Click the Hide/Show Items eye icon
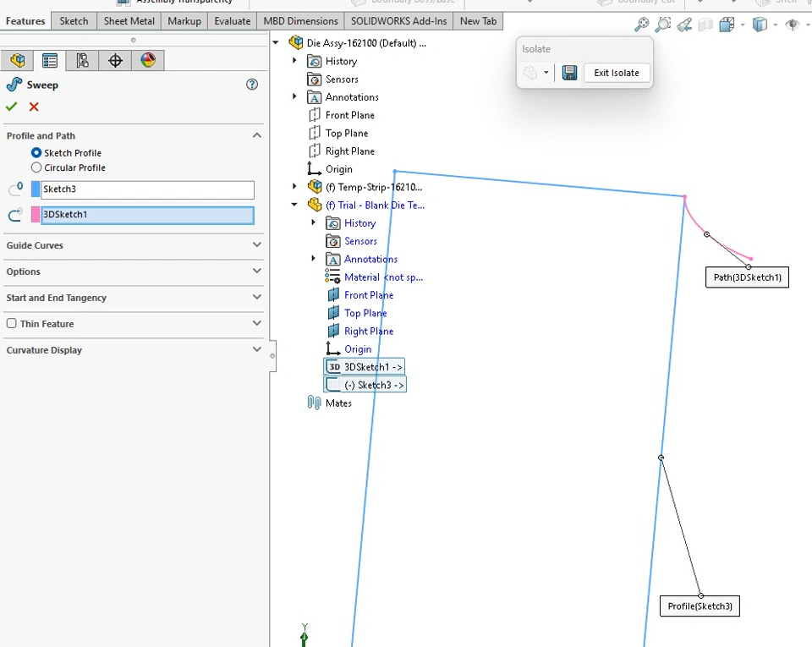The width and height of the screenshot is (812, 647). tap(792, 25)
